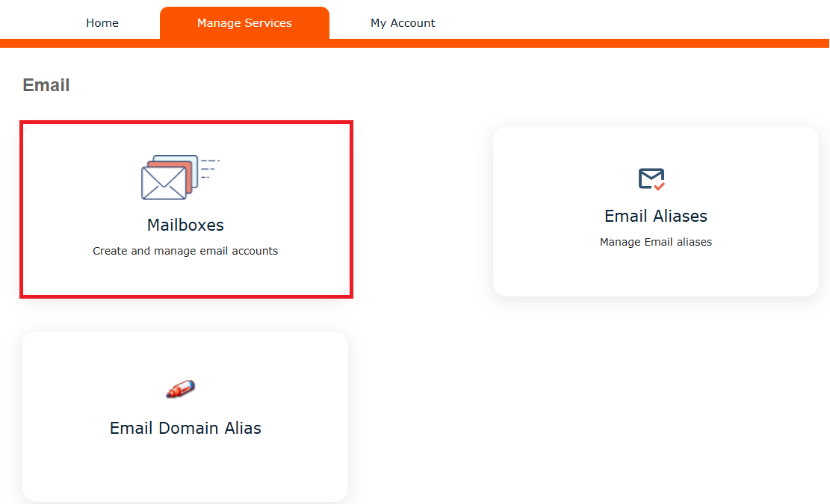830x504 pixels.
Task: Switch to the Home tab
Action: click(102, 23)
